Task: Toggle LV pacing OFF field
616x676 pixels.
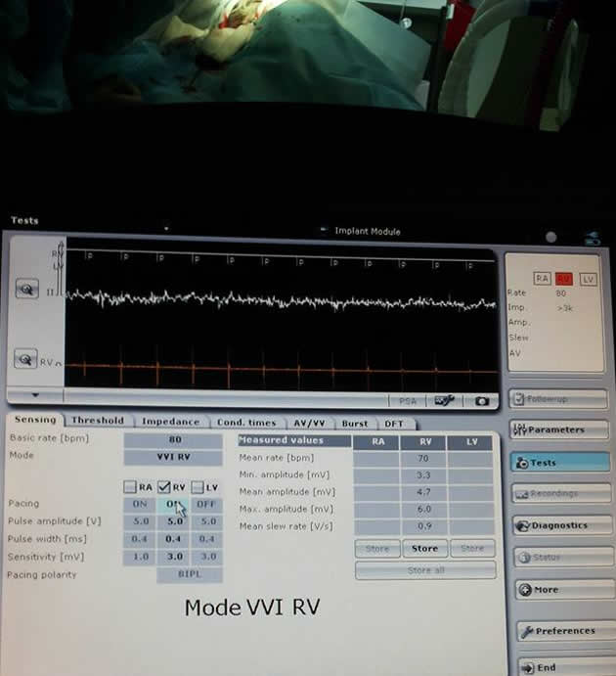Action: (206, 505)
